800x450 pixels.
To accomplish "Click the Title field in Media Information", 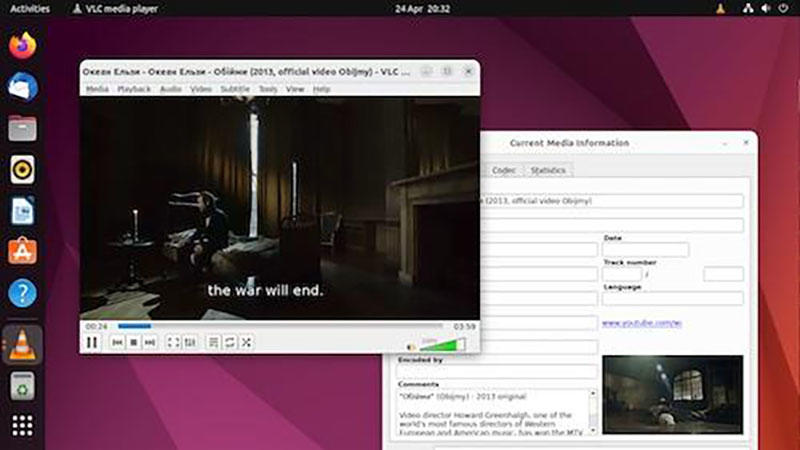I will click(611, 201).
